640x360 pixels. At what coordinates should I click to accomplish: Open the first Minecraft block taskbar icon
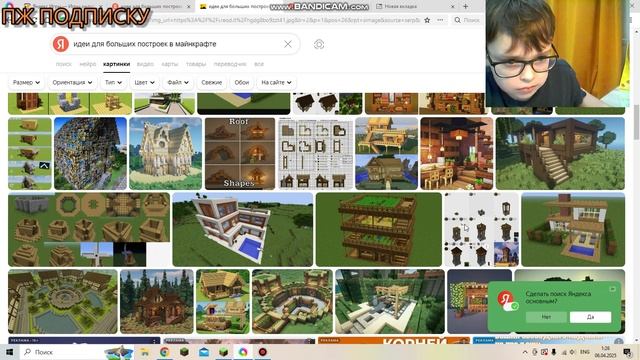(184, 352)
